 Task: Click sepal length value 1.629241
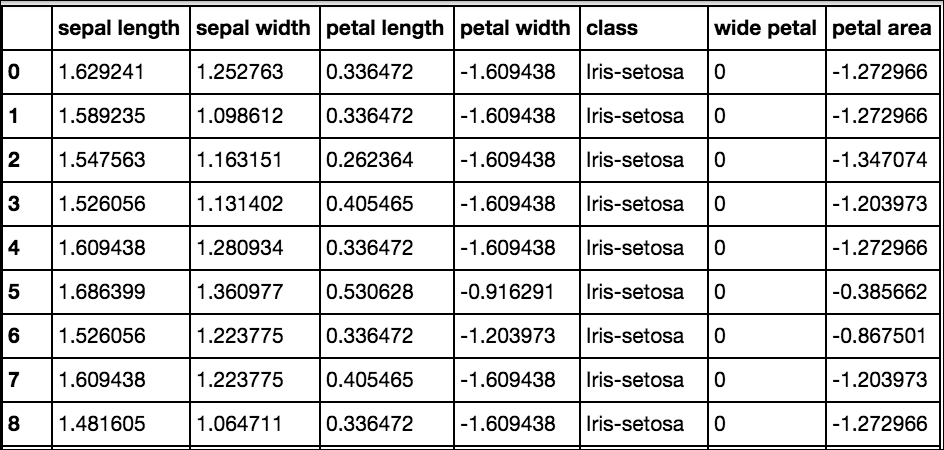102,72
